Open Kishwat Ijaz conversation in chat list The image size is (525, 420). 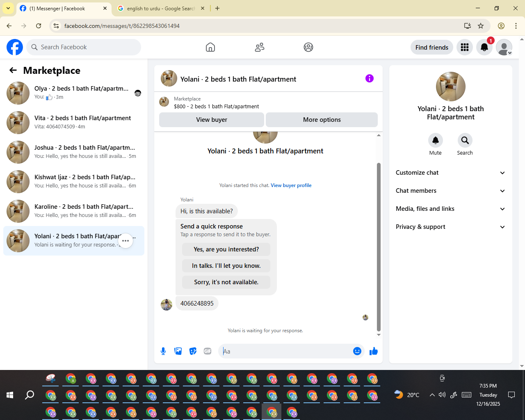pyautogui.click(x=74, y=182)
